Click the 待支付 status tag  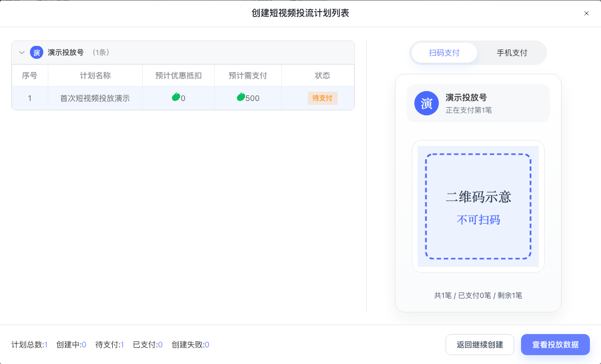click(x=322, y=98)
